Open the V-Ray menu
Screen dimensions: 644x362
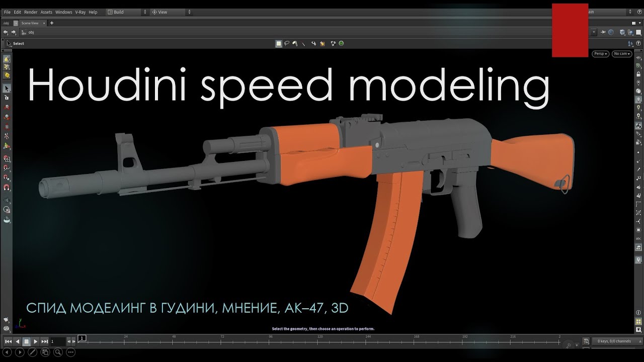point(80,12)
